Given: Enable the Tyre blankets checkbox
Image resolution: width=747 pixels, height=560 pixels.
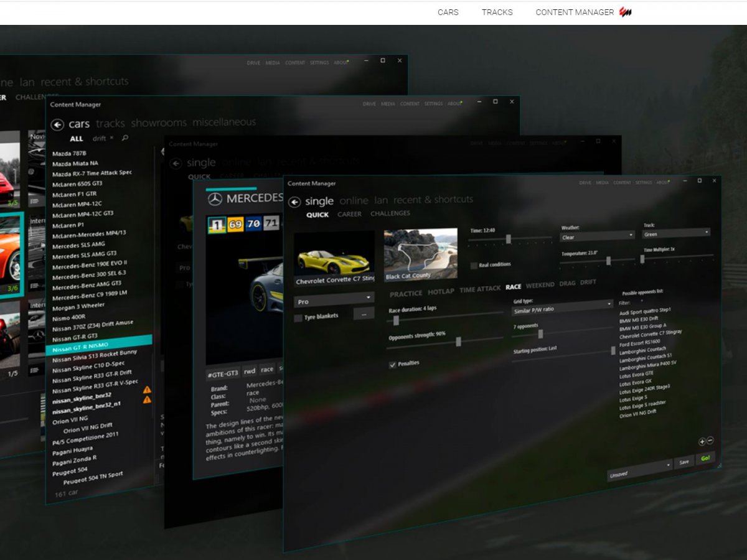Looking at the screenshot, I should pos(298,318).
